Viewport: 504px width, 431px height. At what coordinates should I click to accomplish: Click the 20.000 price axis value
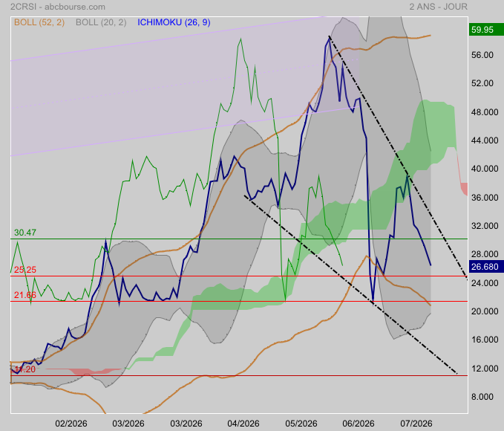click(485, 311)
